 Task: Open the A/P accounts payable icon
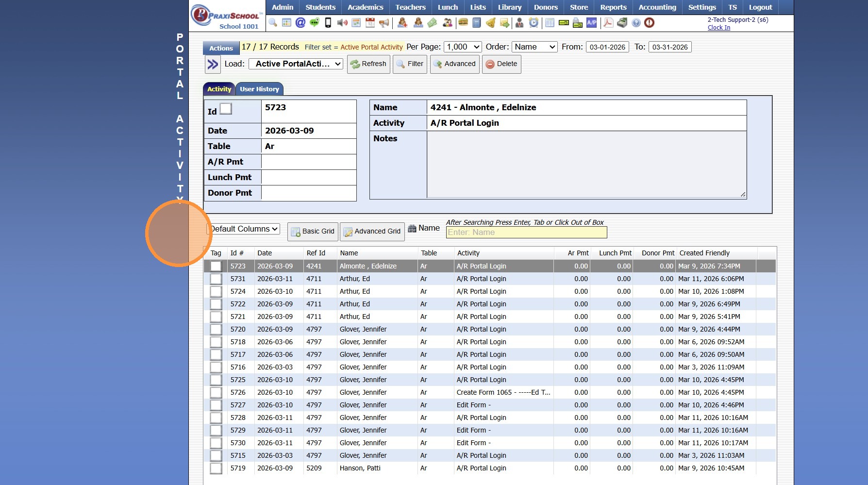[x=591, y=22]
